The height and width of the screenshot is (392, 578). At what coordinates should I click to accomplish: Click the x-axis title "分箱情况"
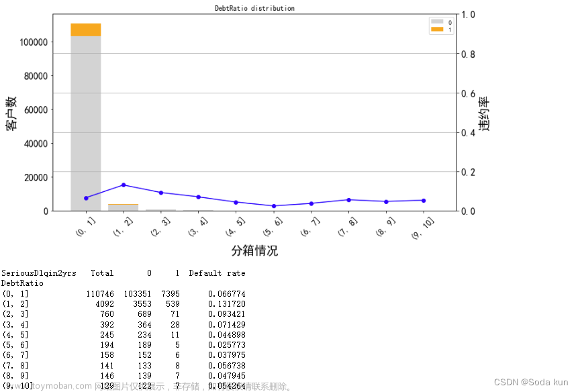click(254, 250)
